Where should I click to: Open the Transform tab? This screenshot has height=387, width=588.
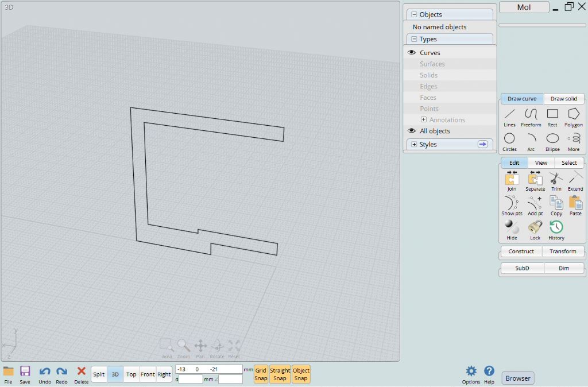(x=563, y=251)
